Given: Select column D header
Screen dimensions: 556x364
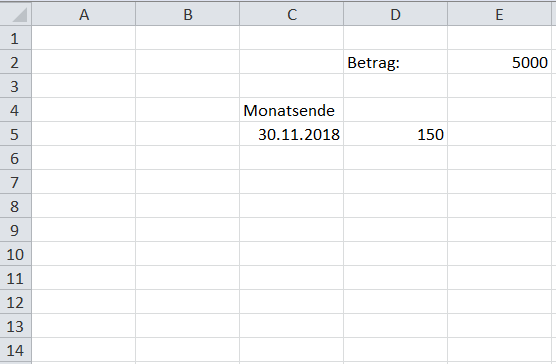Looking at the screenshot, I should [395, 14].
